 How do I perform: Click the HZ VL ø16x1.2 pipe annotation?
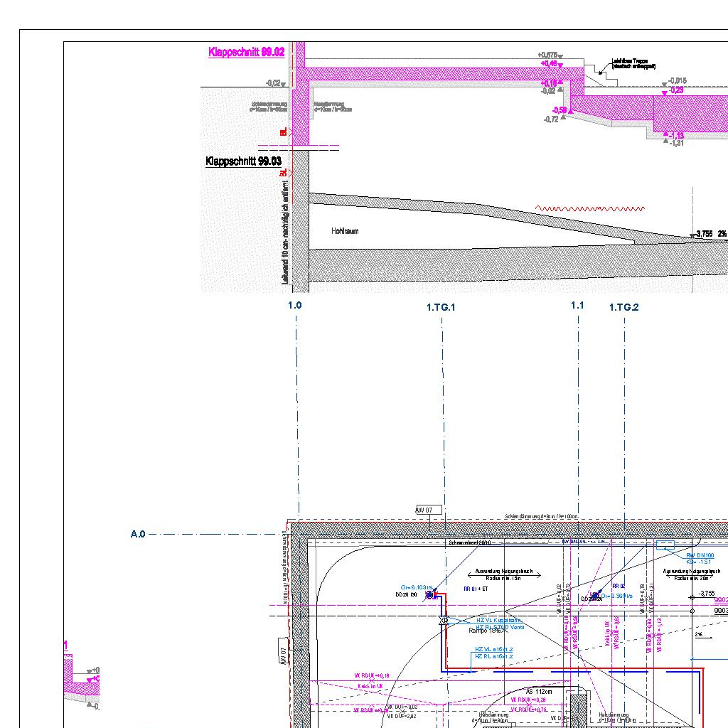point(493,650)
